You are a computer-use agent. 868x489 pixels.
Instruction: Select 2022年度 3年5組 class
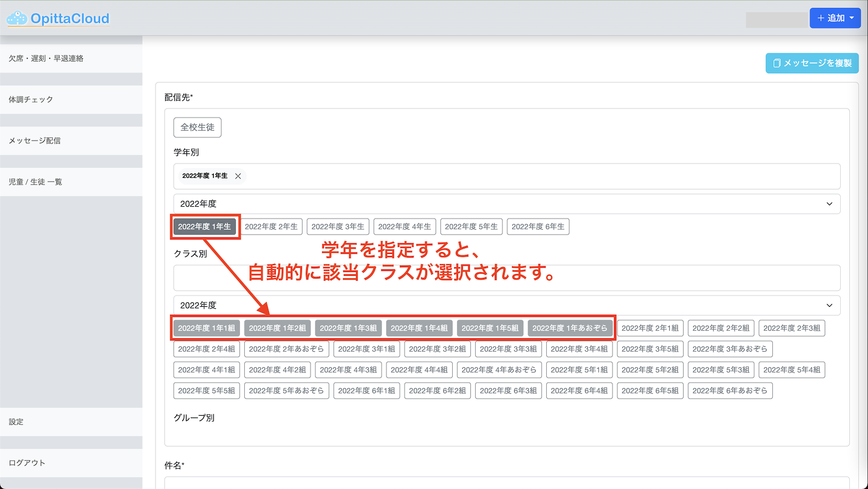(x=650, y=349)
